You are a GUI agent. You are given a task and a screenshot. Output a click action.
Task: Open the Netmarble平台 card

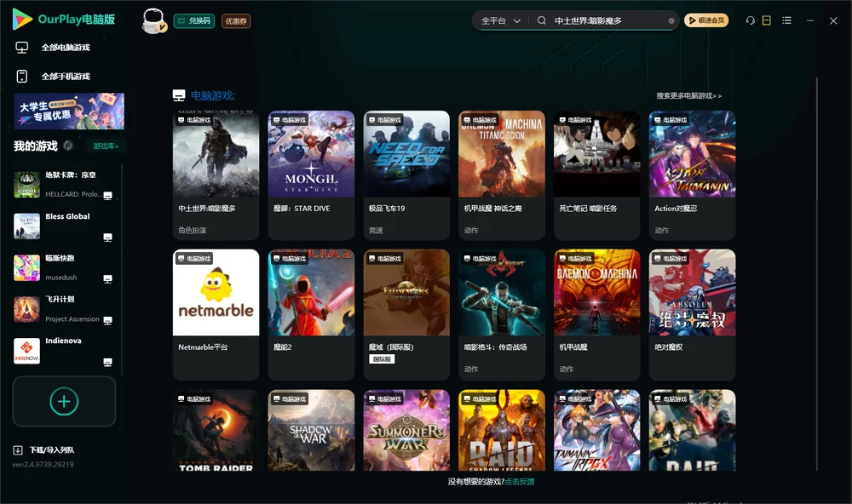(x=216, y=314)
